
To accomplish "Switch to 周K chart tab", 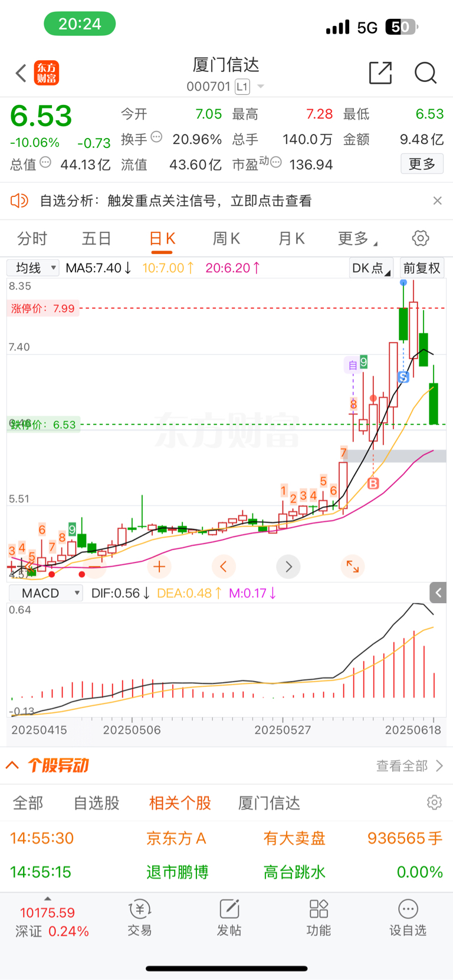I will point(226,239).
